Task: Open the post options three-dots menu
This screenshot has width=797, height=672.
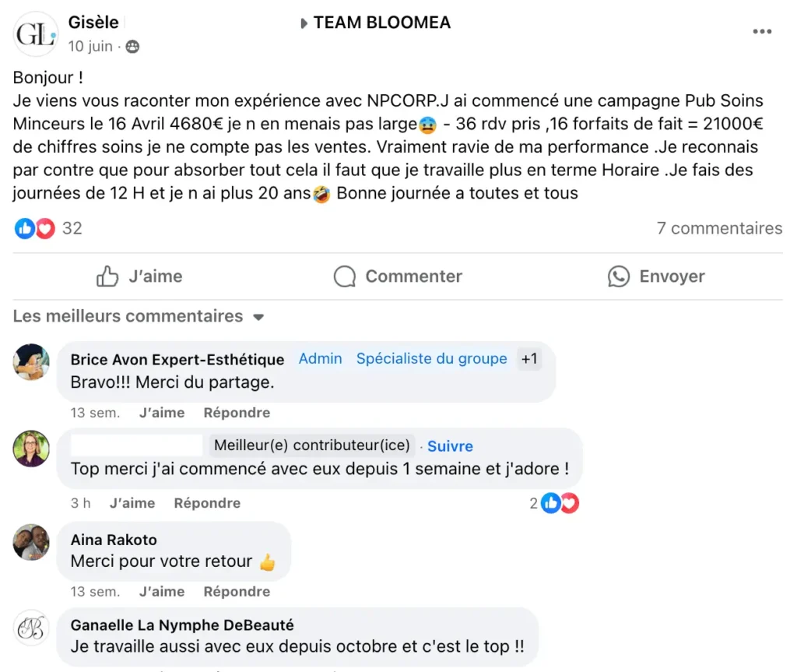Action: (x=762, y=32)
